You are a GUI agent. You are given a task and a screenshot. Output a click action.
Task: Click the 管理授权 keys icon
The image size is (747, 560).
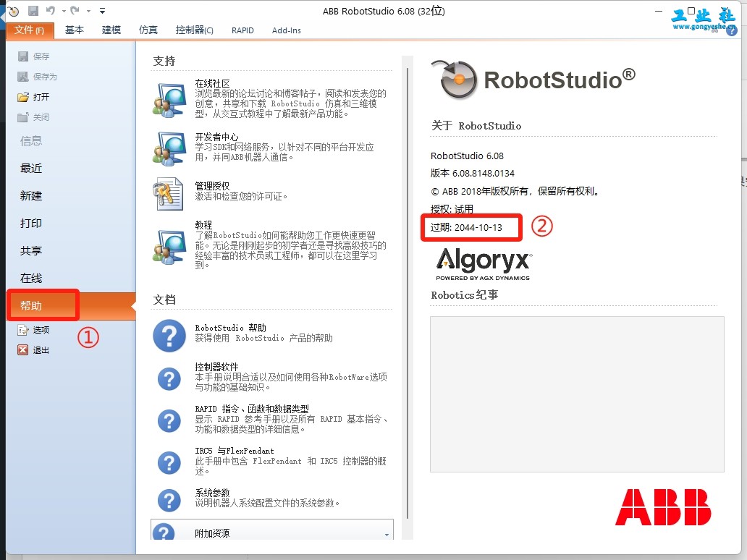(x=168, y=194)
